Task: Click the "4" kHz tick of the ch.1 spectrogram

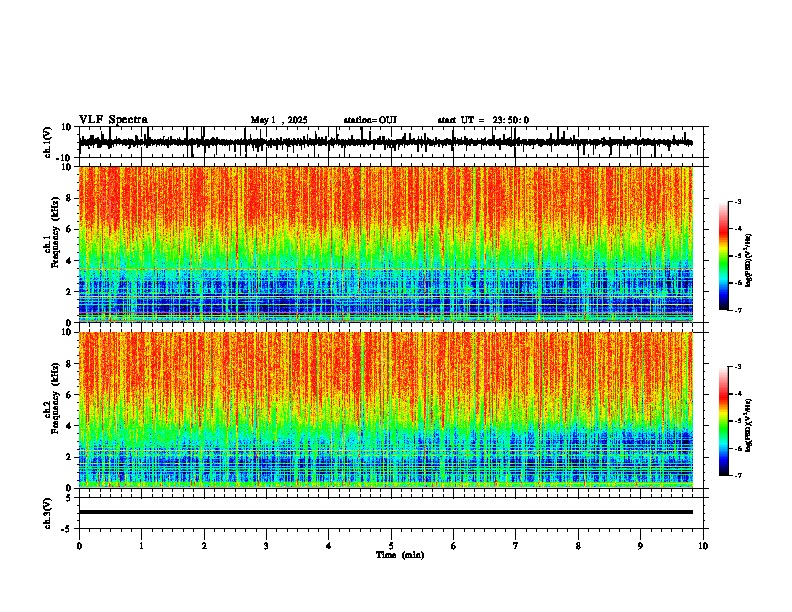Action: (x=70, y=261)
